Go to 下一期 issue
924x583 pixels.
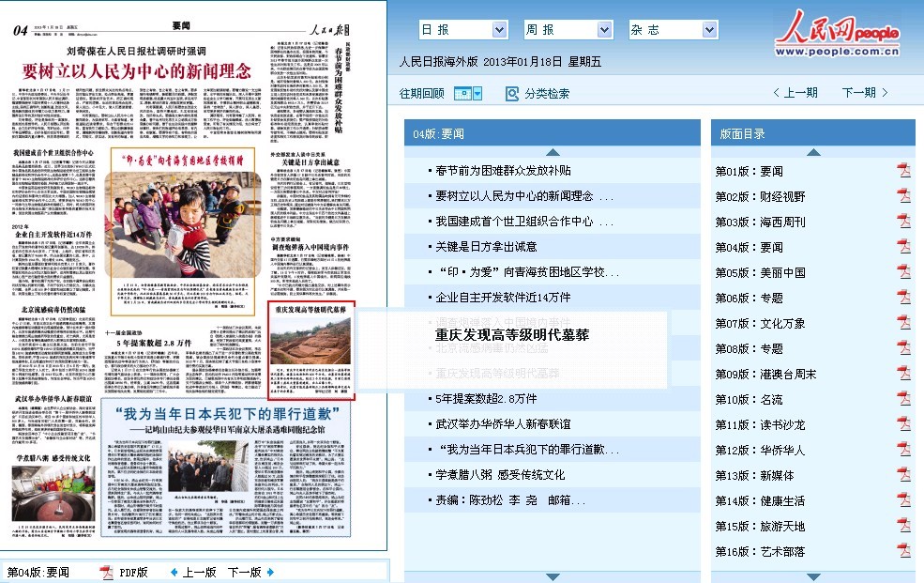(865, 93)
